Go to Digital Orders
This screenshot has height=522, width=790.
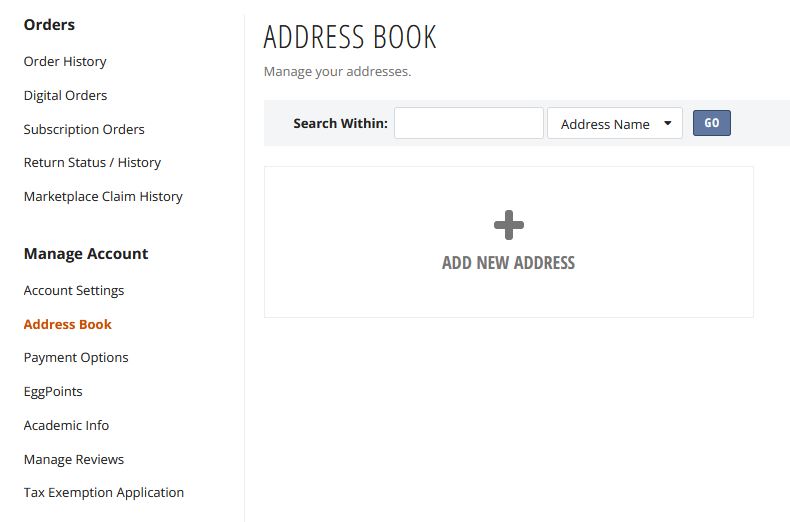(65, 96)
